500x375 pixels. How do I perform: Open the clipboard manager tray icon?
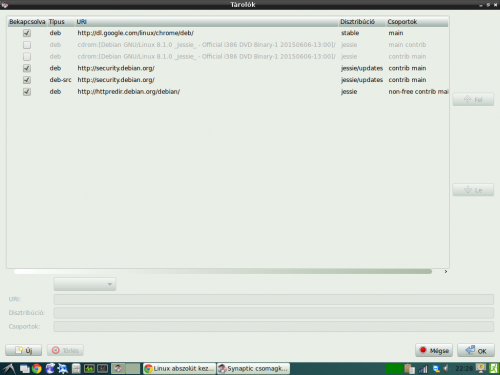tap(409, 369)
